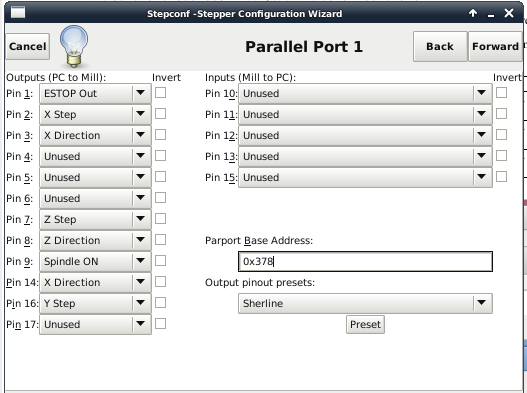Click the Parport Base Address field
This screenshot has height=393, width=527.
365,262
